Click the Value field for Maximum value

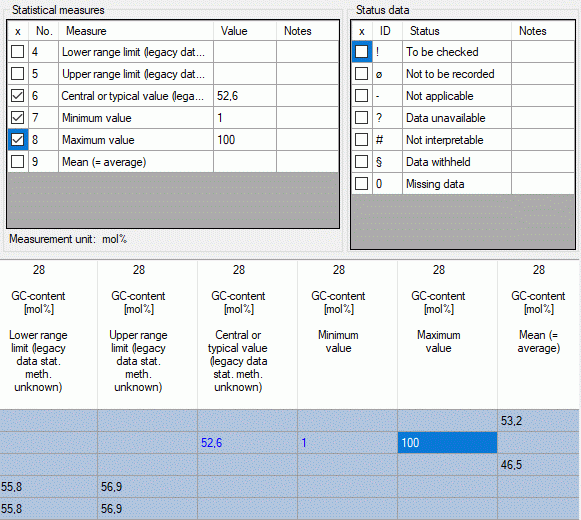(245, 140)
